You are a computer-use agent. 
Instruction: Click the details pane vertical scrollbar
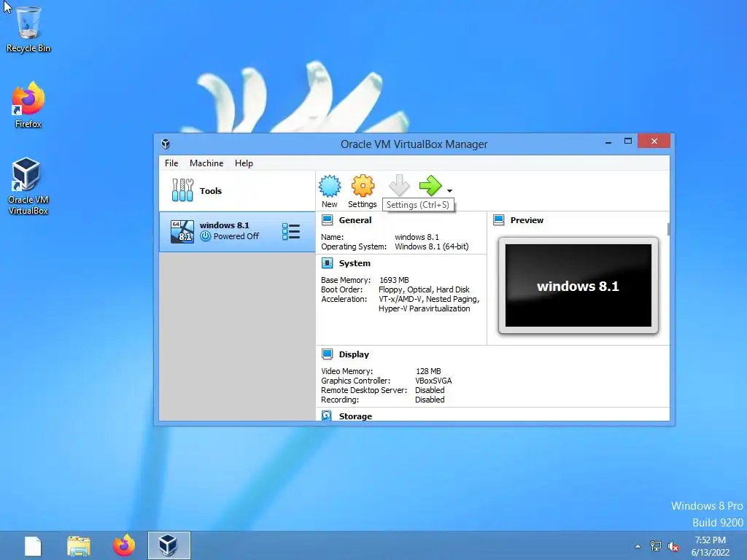pos(668,229)
